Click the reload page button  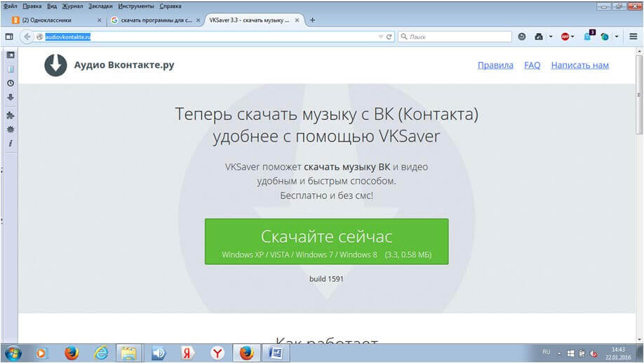[x=389, y=36]
